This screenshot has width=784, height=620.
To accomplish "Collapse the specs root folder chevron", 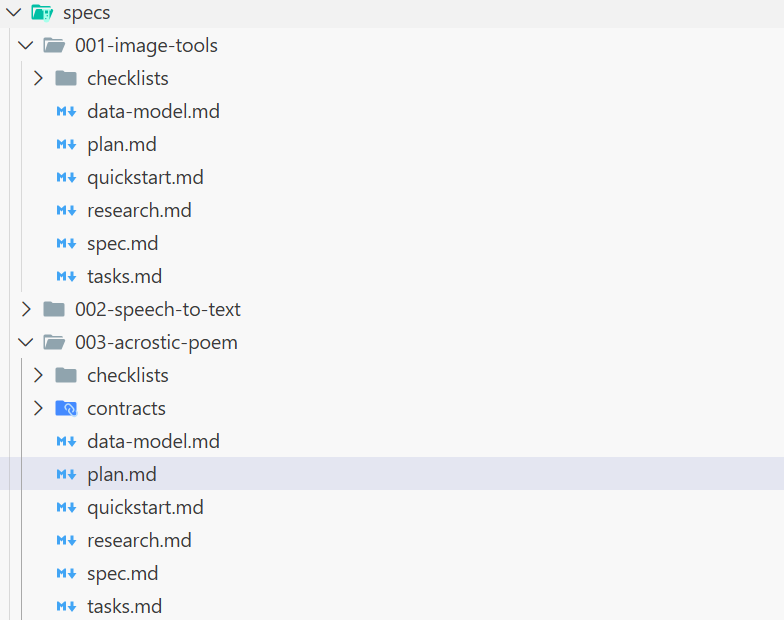I will click(13, 13).
